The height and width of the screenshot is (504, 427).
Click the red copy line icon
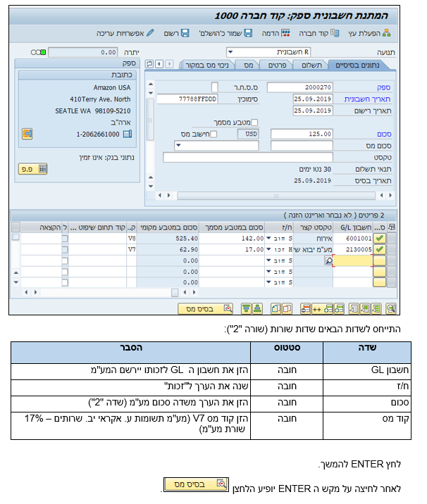point(287,308)
